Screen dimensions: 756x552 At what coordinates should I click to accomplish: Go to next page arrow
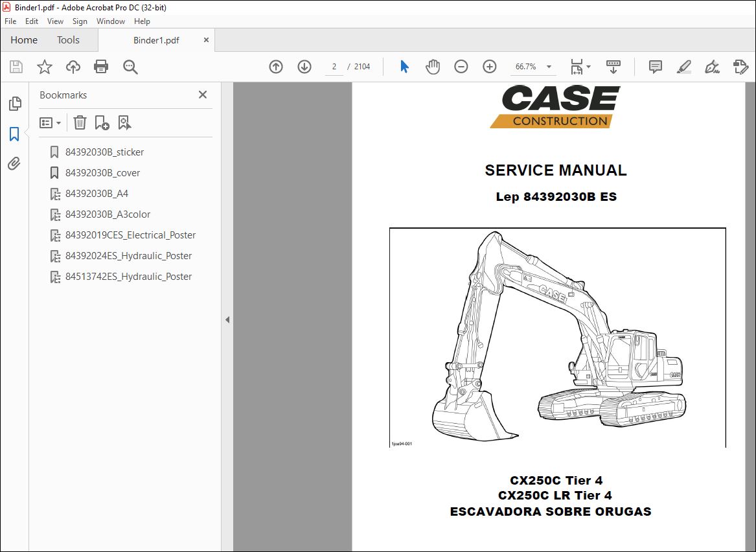(x=304, y=67)
